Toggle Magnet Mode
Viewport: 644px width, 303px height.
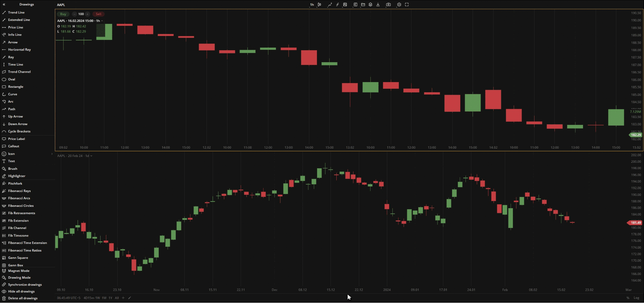pyautogui.click(x=19, y=271)
